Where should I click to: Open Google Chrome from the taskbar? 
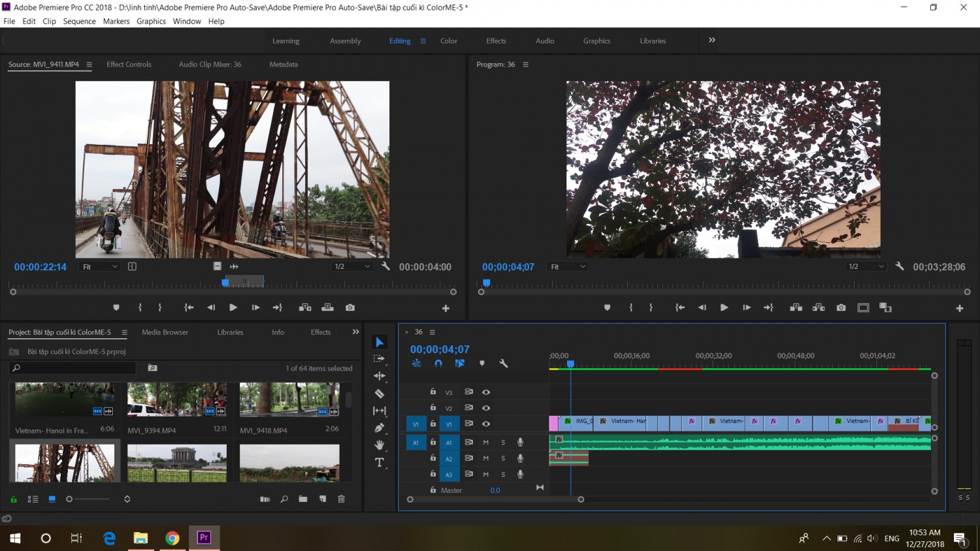172,538
